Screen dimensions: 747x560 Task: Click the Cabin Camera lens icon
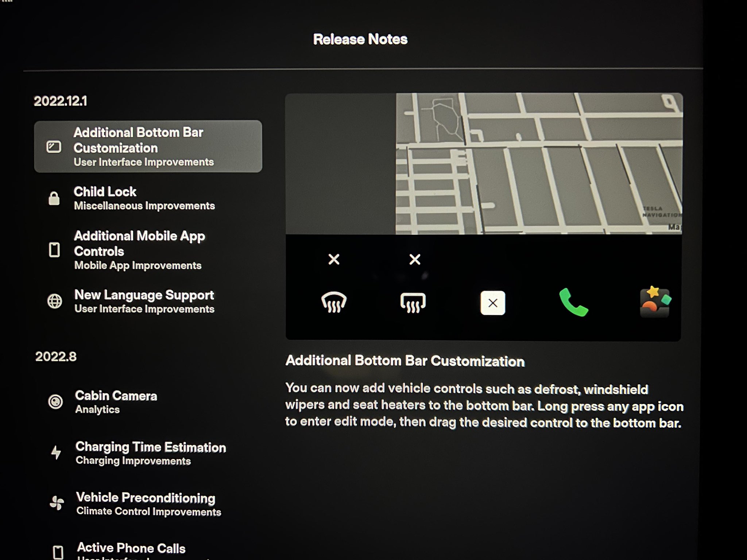[x=55, y=402]
